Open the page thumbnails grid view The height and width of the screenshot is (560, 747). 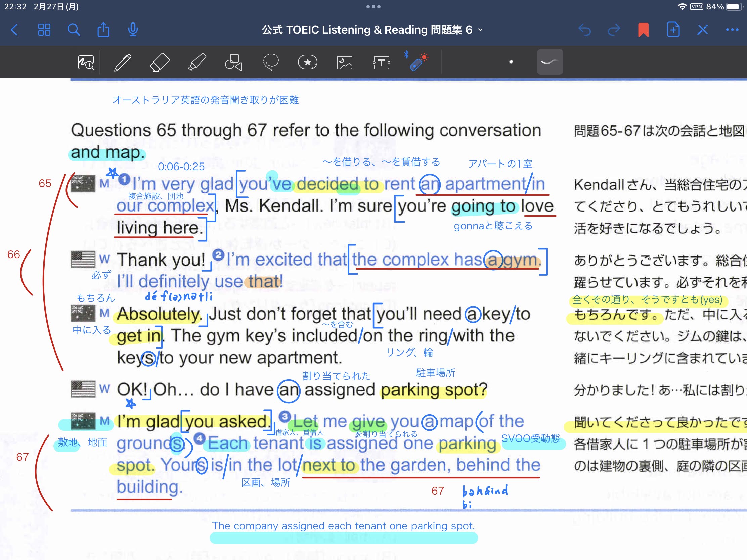[44, 30]
